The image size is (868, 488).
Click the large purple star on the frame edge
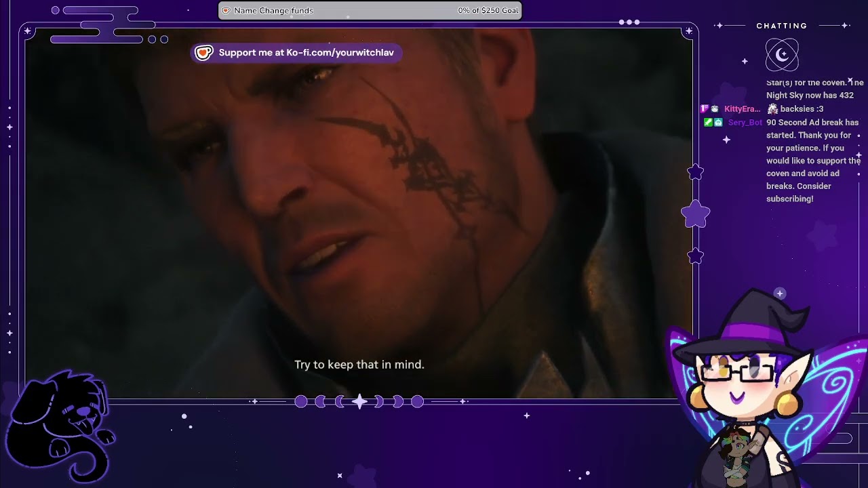695,214
